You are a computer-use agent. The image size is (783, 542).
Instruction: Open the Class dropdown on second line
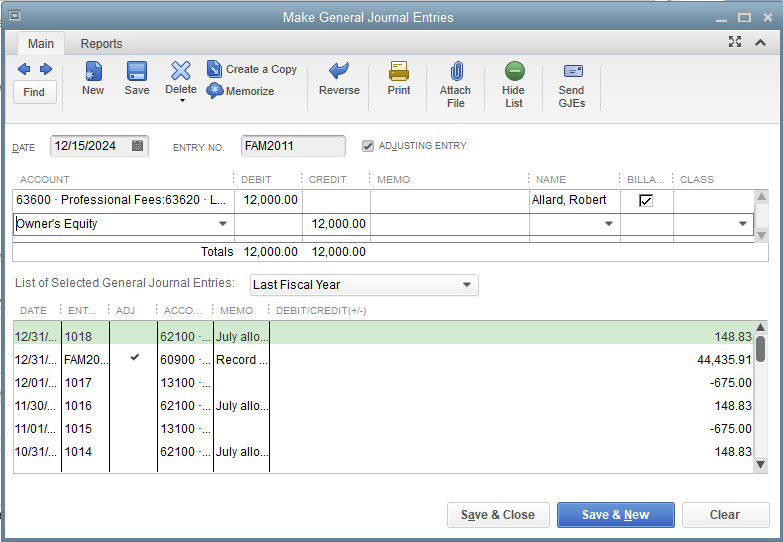pos(743,224)
